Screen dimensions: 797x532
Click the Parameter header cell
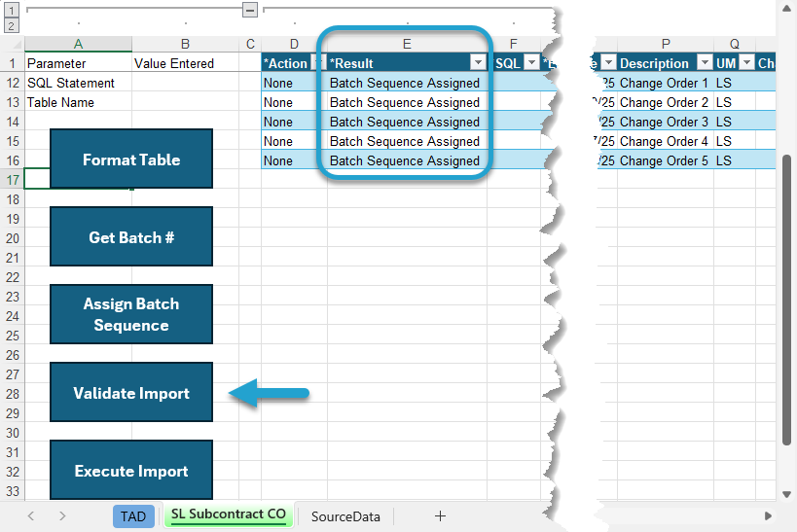[x=78, y=63]
